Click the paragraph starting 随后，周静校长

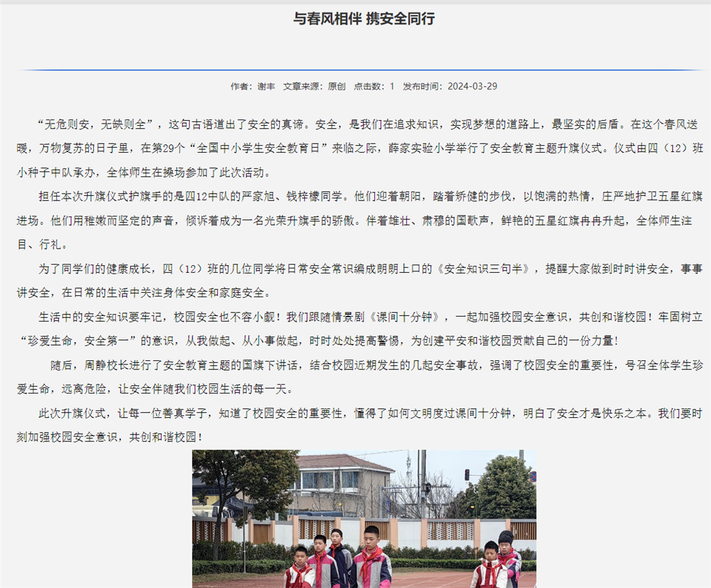360,377
